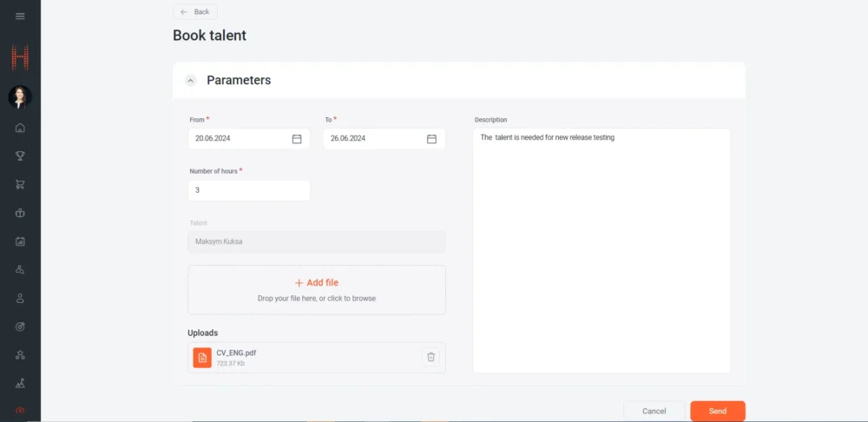The height and width of the screenshot is (422, 868).
Task: Open the From date calendar picker
Action: coord(297,139)
